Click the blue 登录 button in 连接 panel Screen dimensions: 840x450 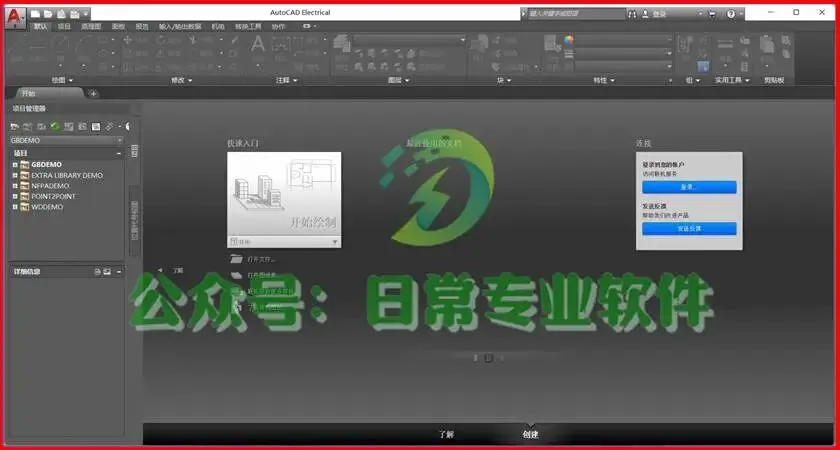point(689,187)
